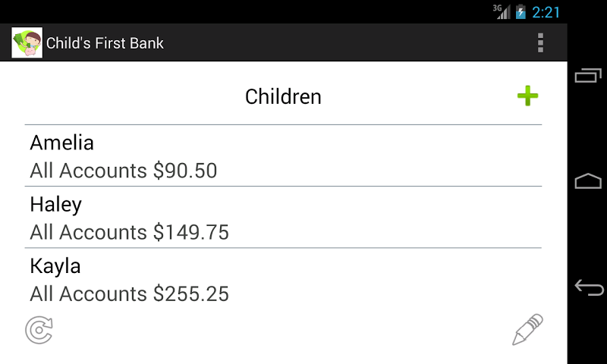Tap the Android back navigation button
The height and width of the screenshot is (364, 607).
pyautogui.click(x=589, y=287)
